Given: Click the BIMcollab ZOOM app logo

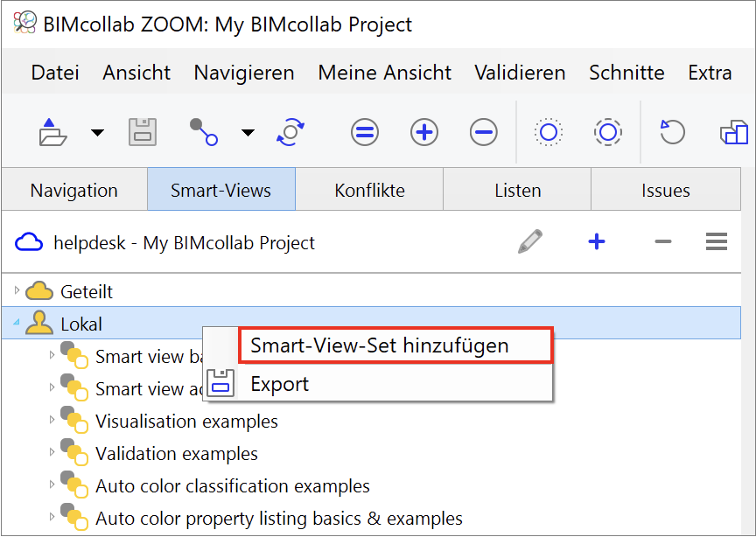Looking at the screenshot, I should pos(24,23).
